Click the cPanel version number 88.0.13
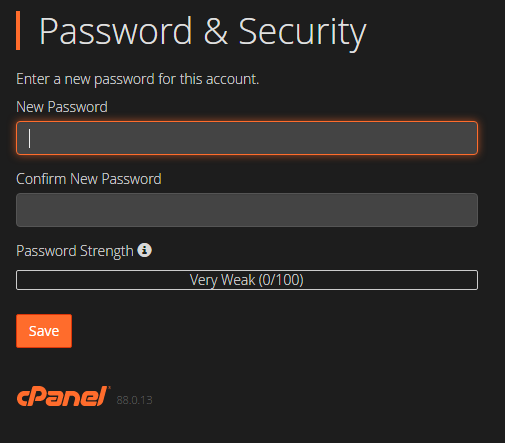The width and height of the screenshot is (505, 443). click(134, 400)
